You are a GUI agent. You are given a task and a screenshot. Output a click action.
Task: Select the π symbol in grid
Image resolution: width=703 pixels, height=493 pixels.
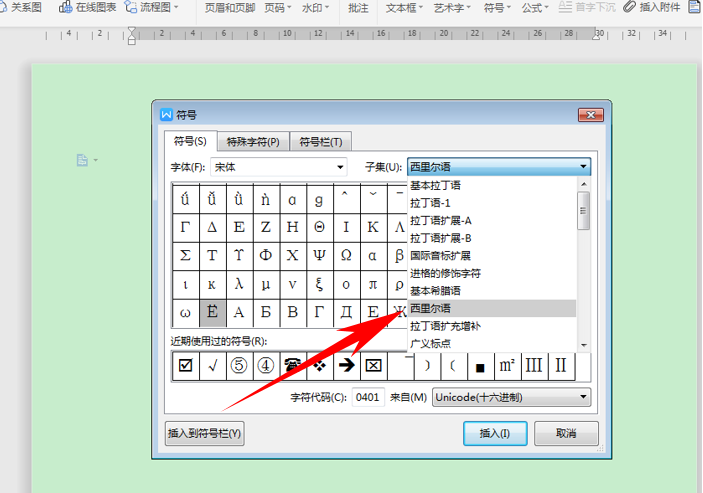(x=373, y=284)
